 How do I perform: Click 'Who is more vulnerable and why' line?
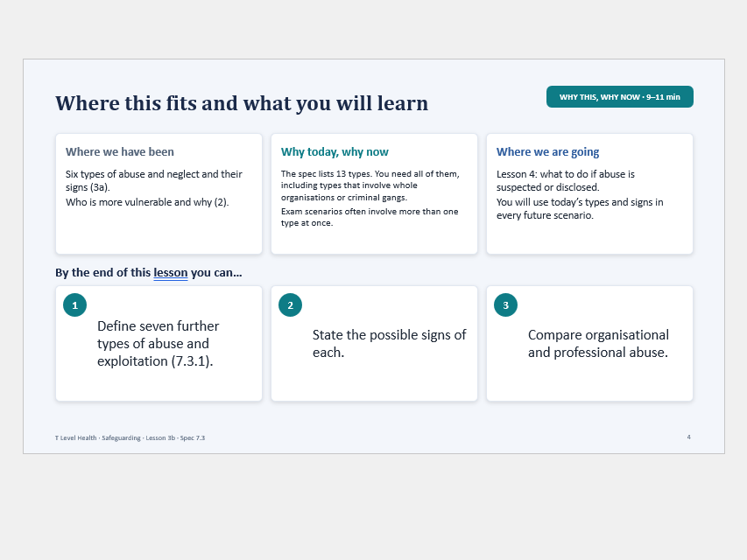[x=147, y=202]
